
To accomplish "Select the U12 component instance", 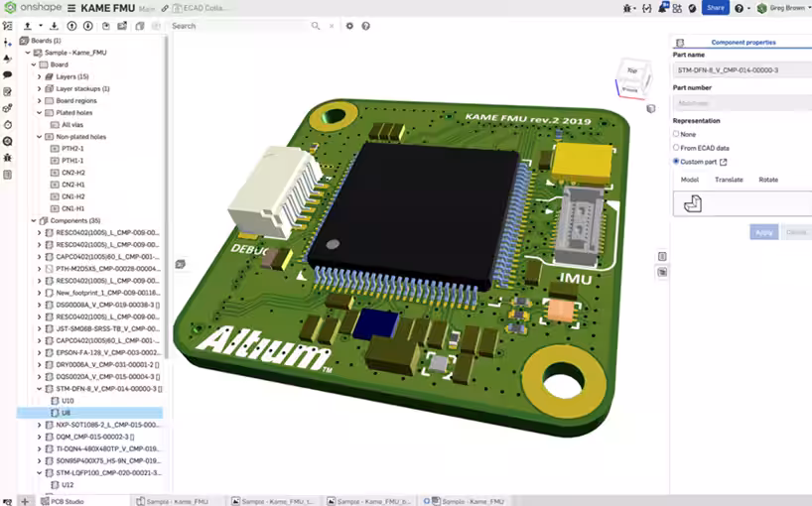I will tap(68, 485).
